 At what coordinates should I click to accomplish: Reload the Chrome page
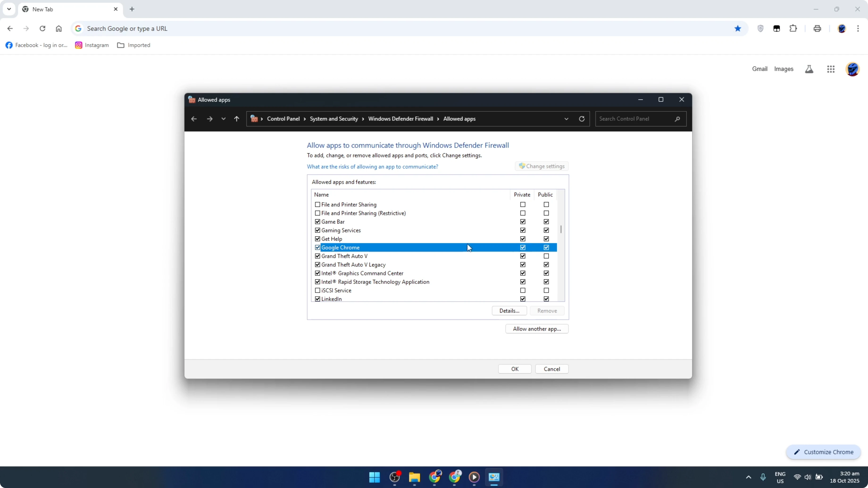pyautogui.click(x=42, y=29)
